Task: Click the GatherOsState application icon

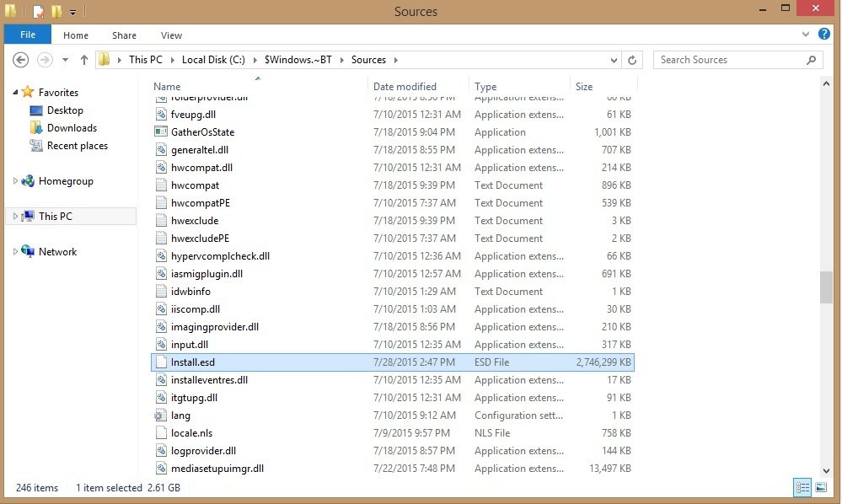Action: point(162,132)
